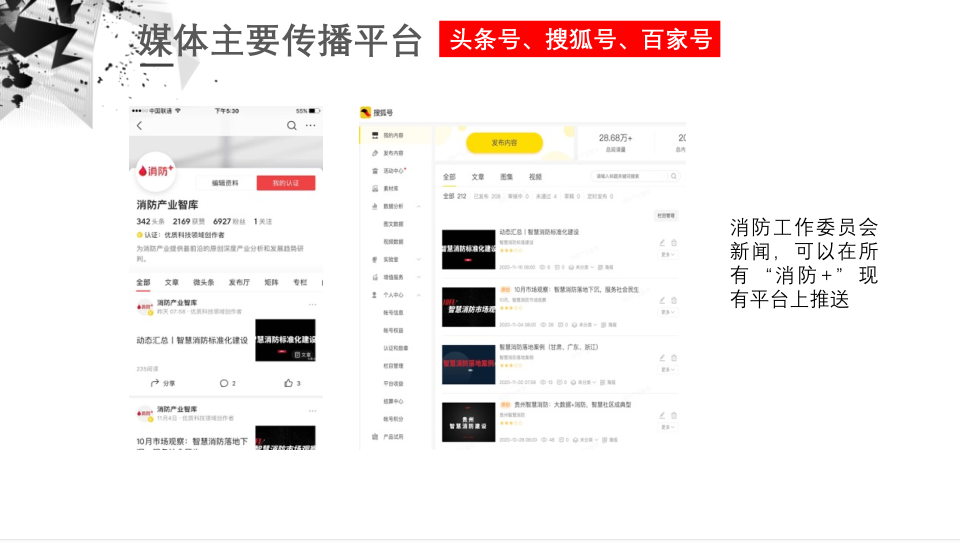Expand the 实验室 sidebar section
The height and width of the screenshot is (542, 960).
pyautogui.click(x=419, y=260)
